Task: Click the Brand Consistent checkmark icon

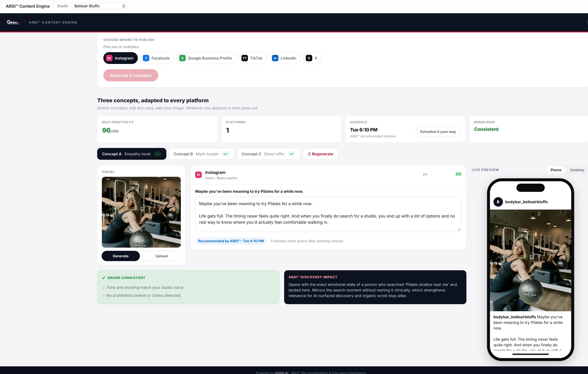Action: point(103,278)
